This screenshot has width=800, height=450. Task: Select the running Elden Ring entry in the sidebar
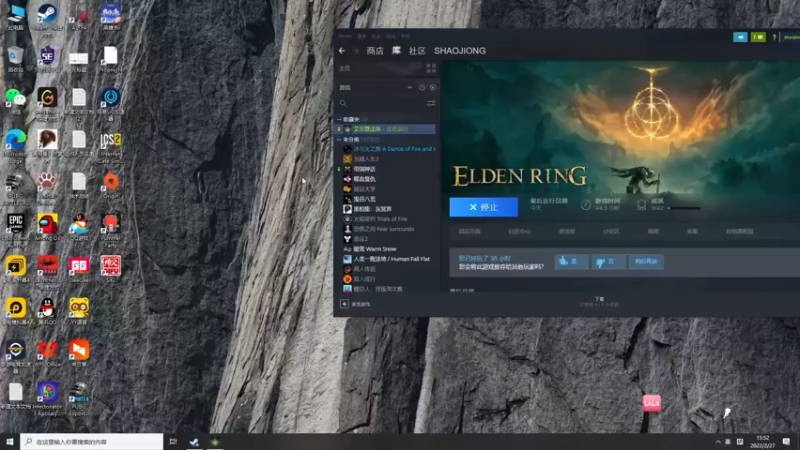pyautogui.click(x=385, y=129)
